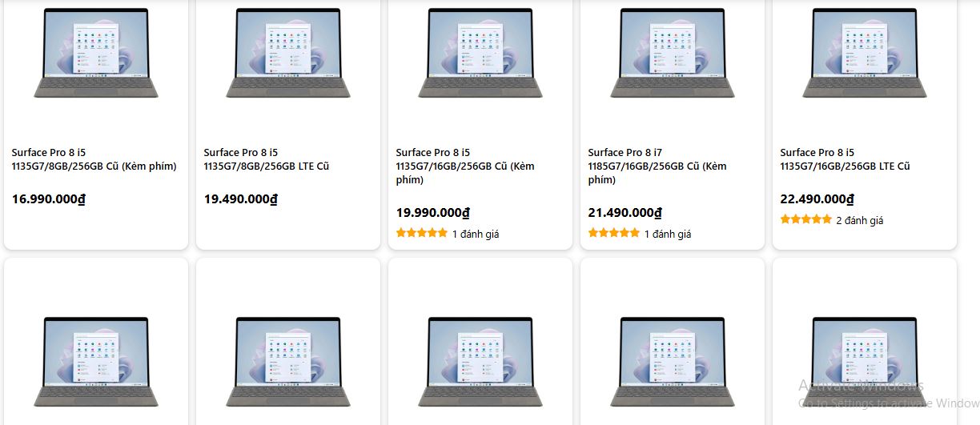Image resolution: width=980 pixels, height=425 pixels.
Task: Click the 19.490.000₫ price
Action: click(x=241, y=199)
